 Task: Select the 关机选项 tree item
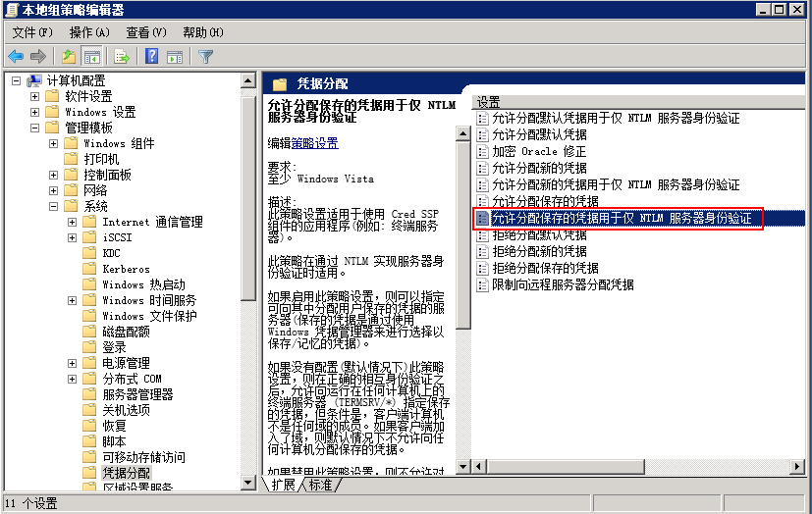pyautogui.click(x=126, y=410)
